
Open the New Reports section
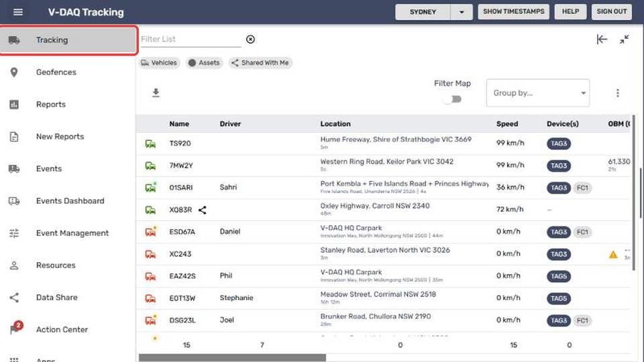click(x=68, y=137)
